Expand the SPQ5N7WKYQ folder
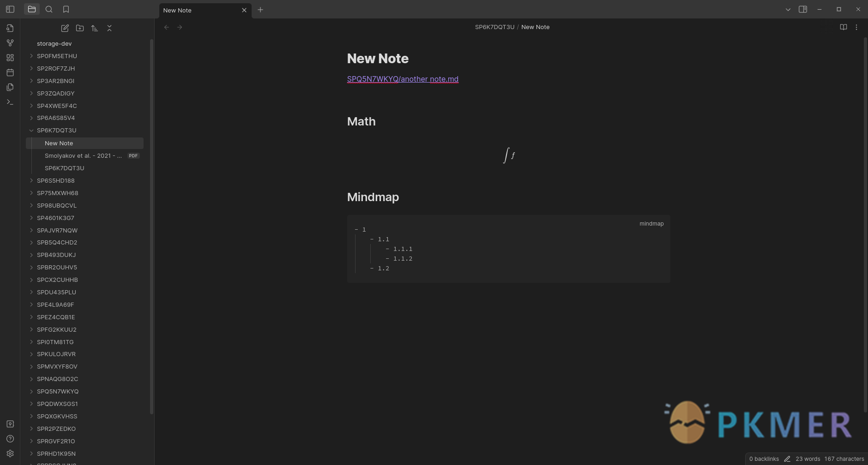This screenshot has height=465, width=868. coord(31,392)
